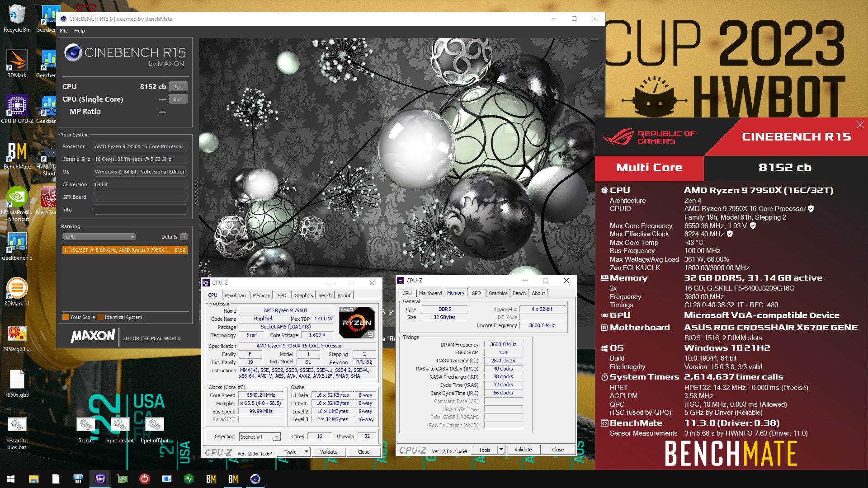Click the shield beside Max Core Frequency
The width and height of the screenshot is (868, 488).
(x=753, y=225)
